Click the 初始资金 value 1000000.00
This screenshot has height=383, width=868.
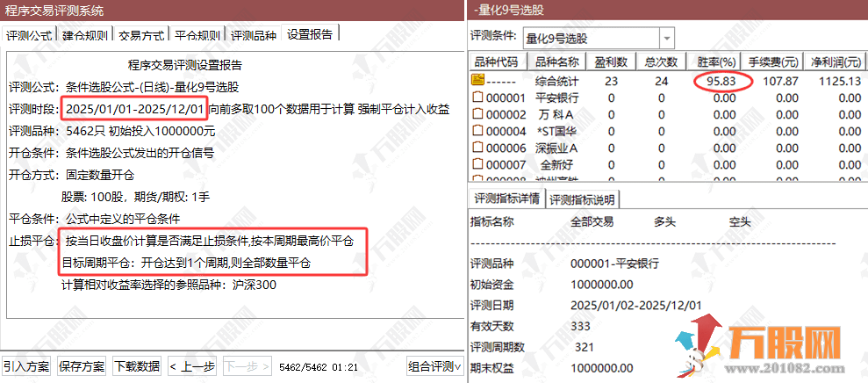[x=602, y=285]
